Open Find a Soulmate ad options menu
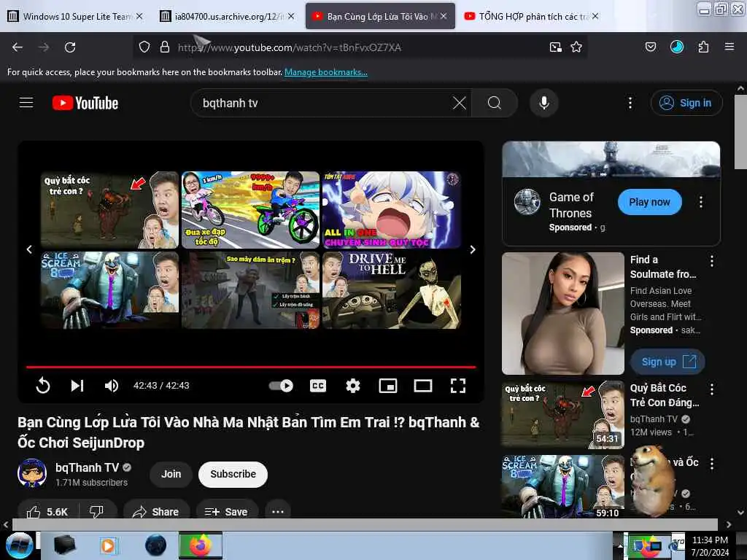Image resolution: width=747 pixels, height=560 pixels. click(712, 261)
